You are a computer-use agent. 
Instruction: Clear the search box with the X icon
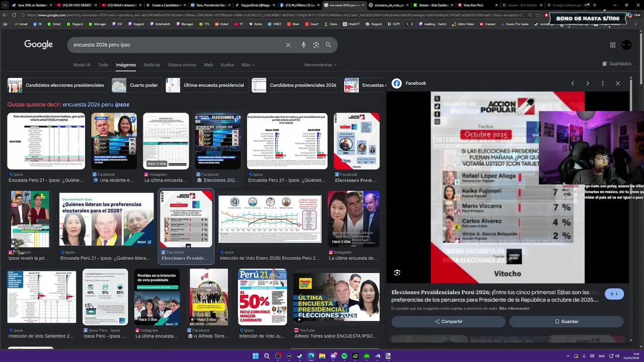[288, 45]
